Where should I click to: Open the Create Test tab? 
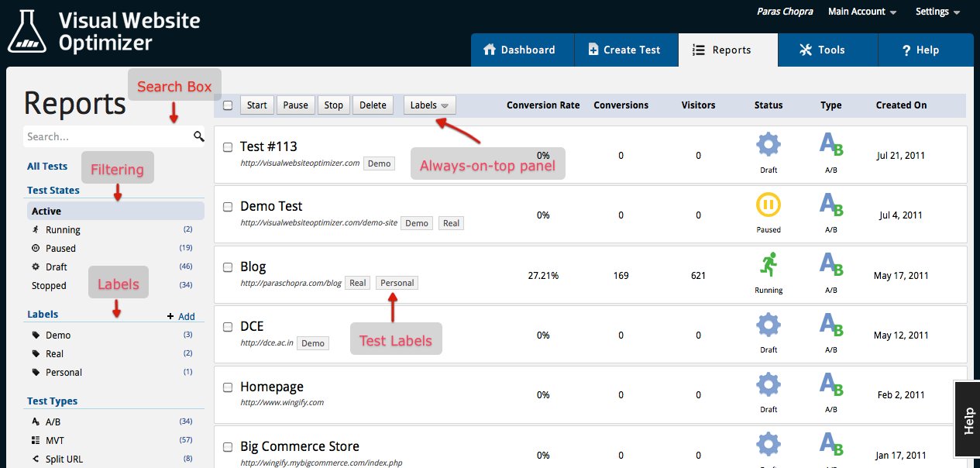tap(626, 50)
